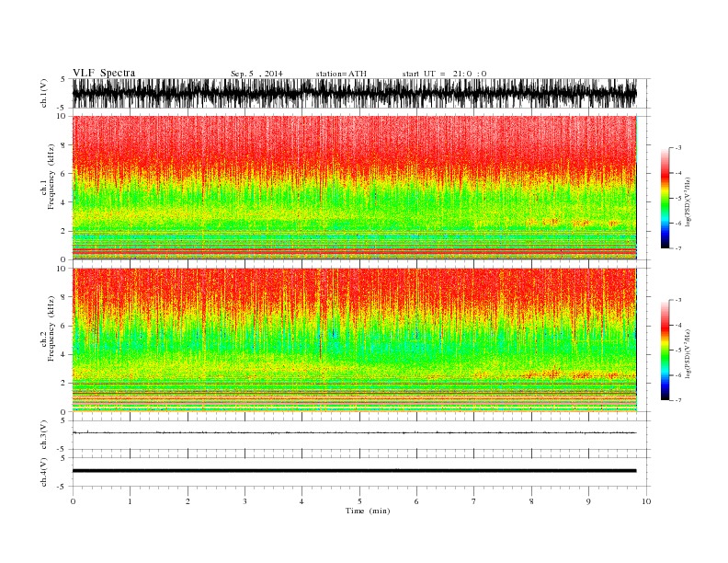This screenshot has height=563, width=728.
Task: Click the ch.2 spectrogram panel
Action: pyautogui.click(x=354, y=340)
